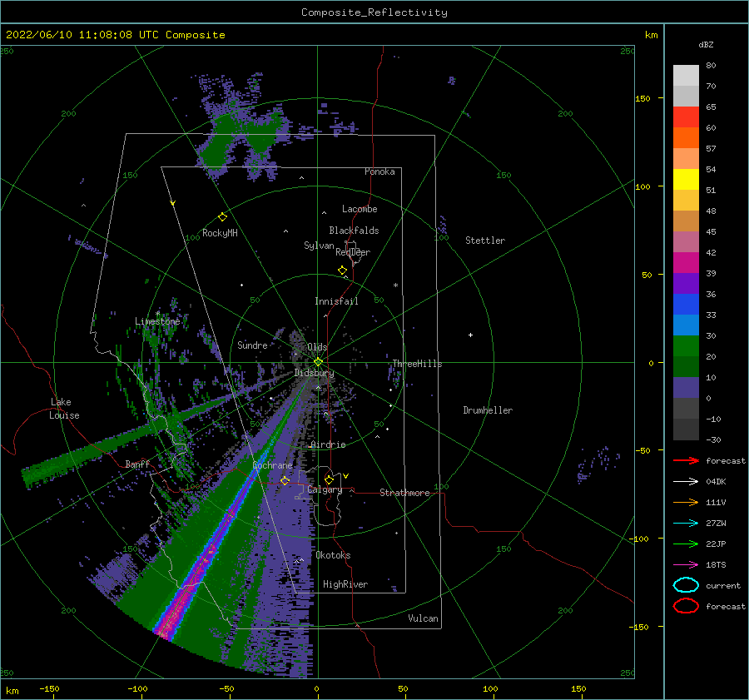The width and height of the screenshot is (749, 700).
Task: Click the Limestone label
Action: [x=157, y=321]
